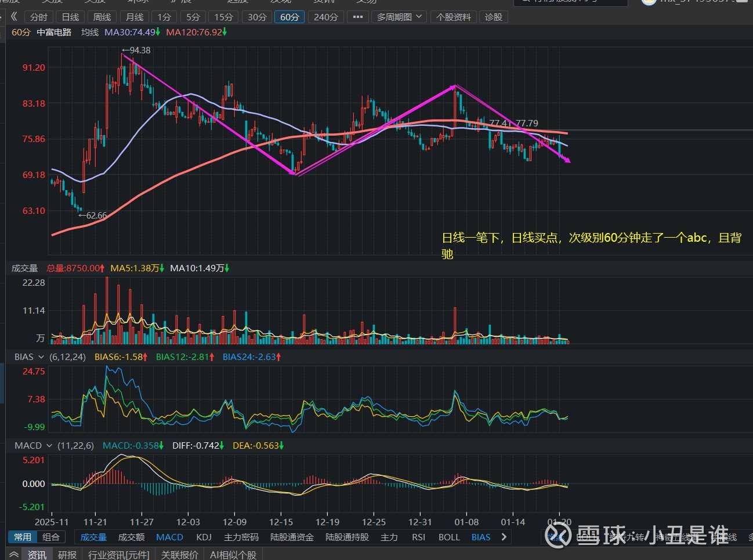Select the BOLL indicator
The width and height of the screenshot is (753, 560).
(448, 537)
